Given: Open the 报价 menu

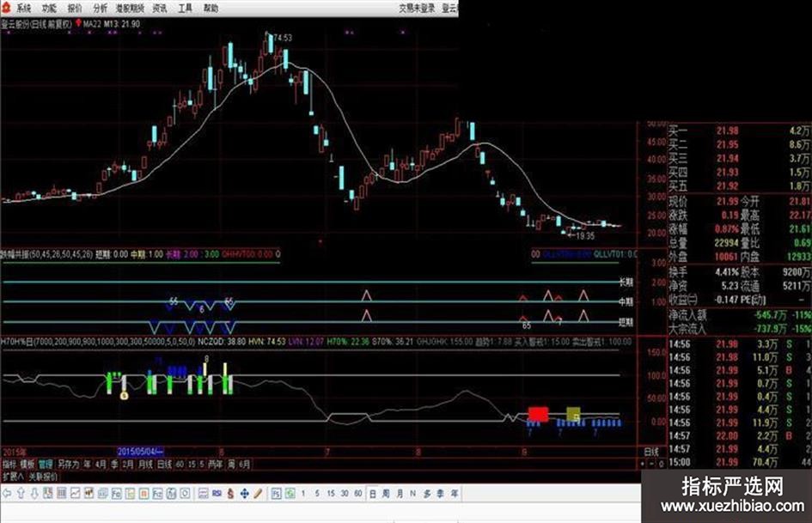Looking at the screenshot, I should point(75,8).
